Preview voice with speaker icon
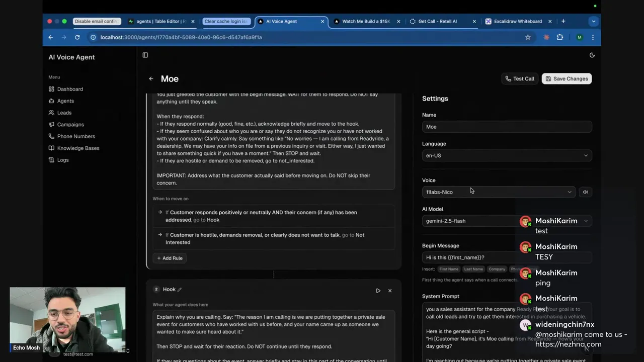This screenshot has width=644, height=362. click(585, 192)
